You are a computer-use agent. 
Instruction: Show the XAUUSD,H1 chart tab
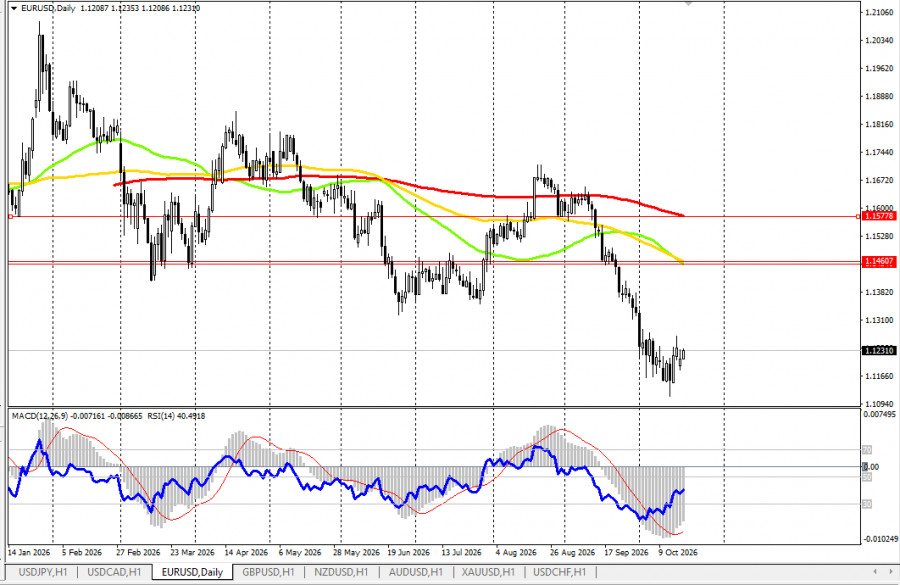[x=488, y=572]
